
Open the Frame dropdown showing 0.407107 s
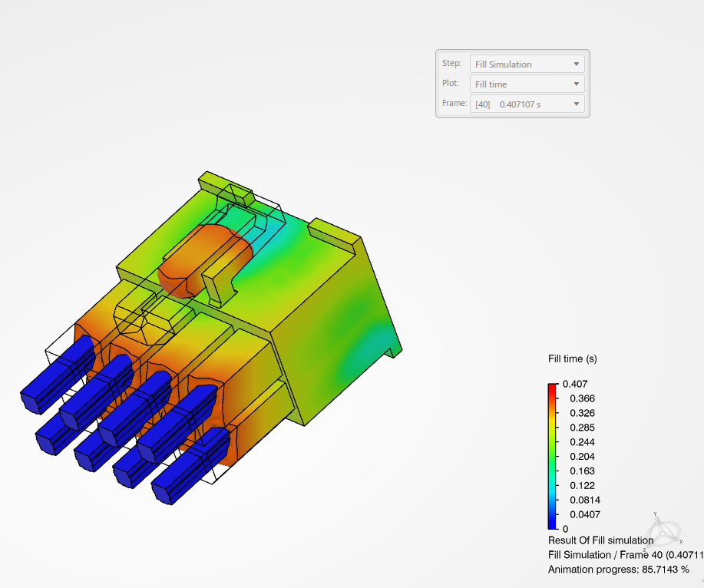(x=527, y=104)
